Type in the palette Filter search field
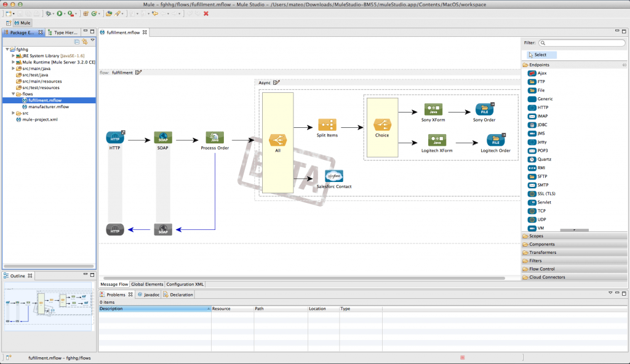Viewport: 630px width, 364px height. pyautogui.click(x=581, y=42)
